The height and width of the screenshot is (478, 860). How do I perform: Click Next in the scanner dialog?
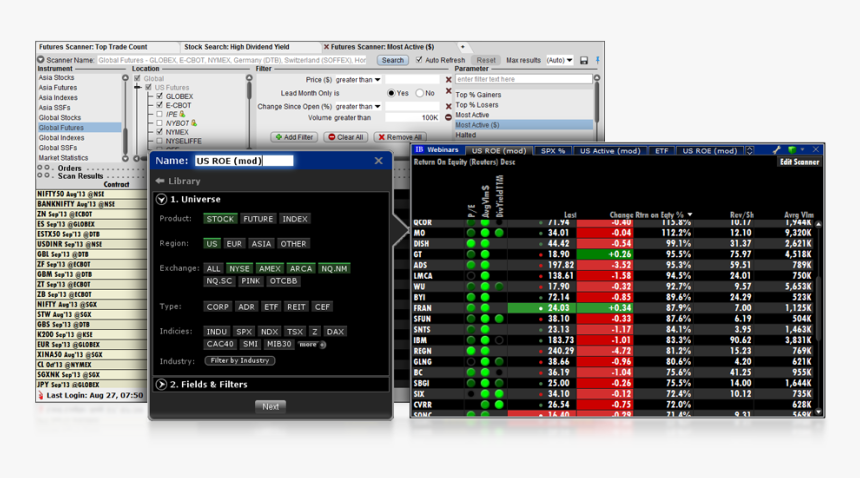pyautogui.click(x=270, y=407)
